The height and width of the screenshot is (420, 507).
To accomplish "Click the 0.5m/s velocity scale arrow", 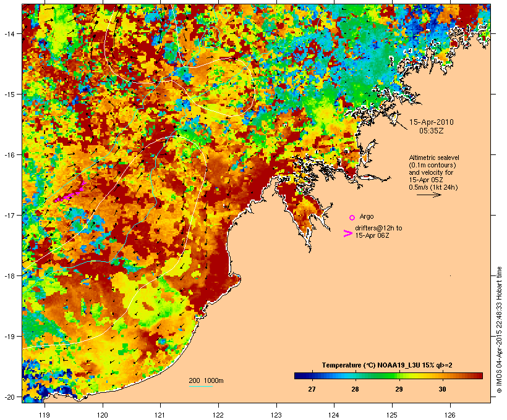I will [428, 195].
